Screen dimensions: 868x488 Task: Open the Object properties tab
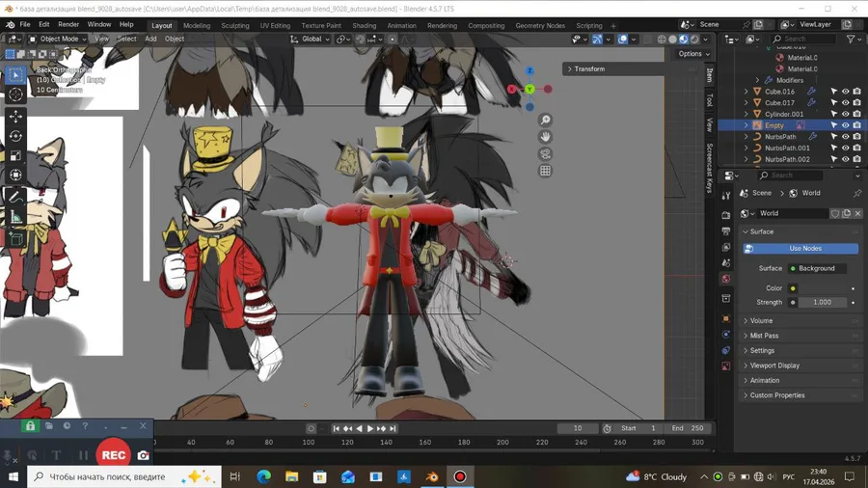[725, 318]
